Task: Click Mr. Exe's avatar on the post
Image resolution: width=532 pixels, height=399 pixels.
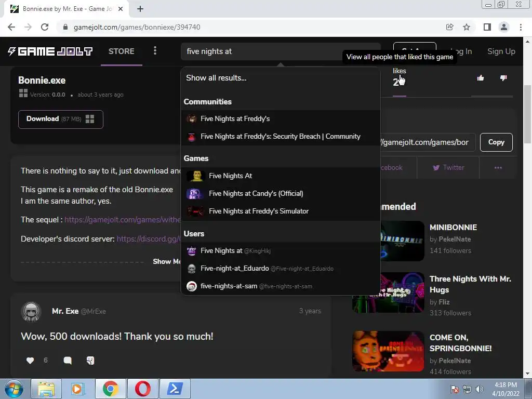Action: click(31, 312)
